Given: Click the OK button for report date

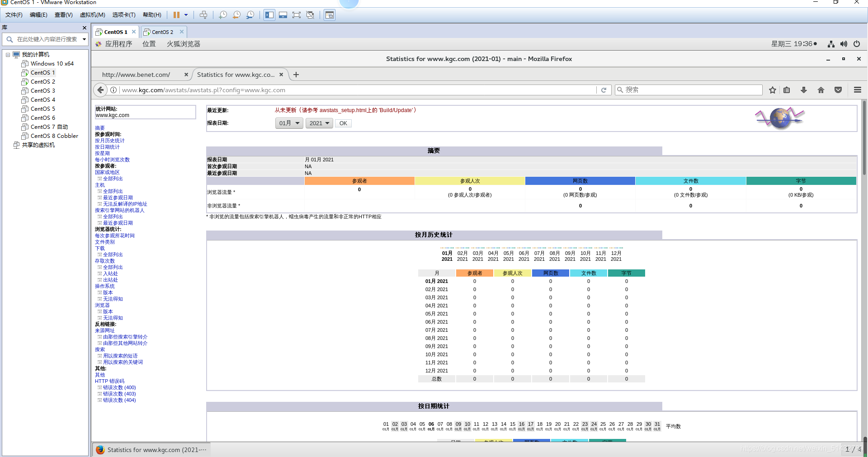Looking at the screenshot, I should [x=343, y=123].
